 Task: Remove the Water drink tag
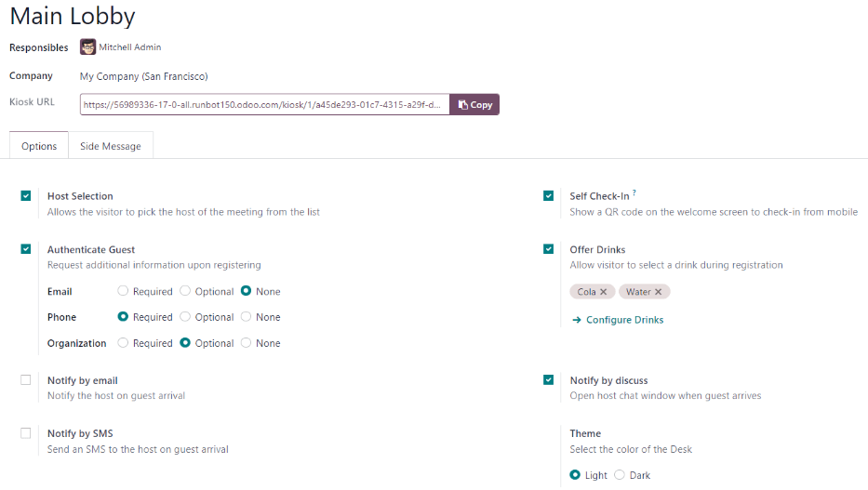658,292
